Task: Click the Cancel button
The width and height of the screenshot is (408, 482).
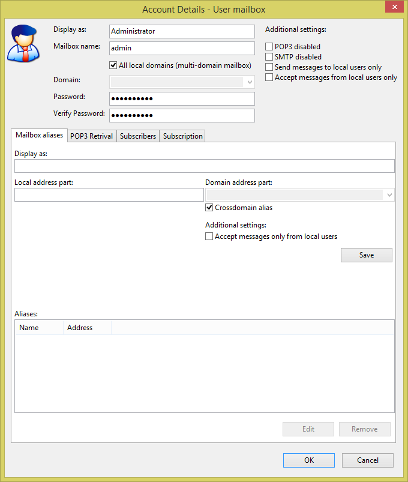Action: 368,460
